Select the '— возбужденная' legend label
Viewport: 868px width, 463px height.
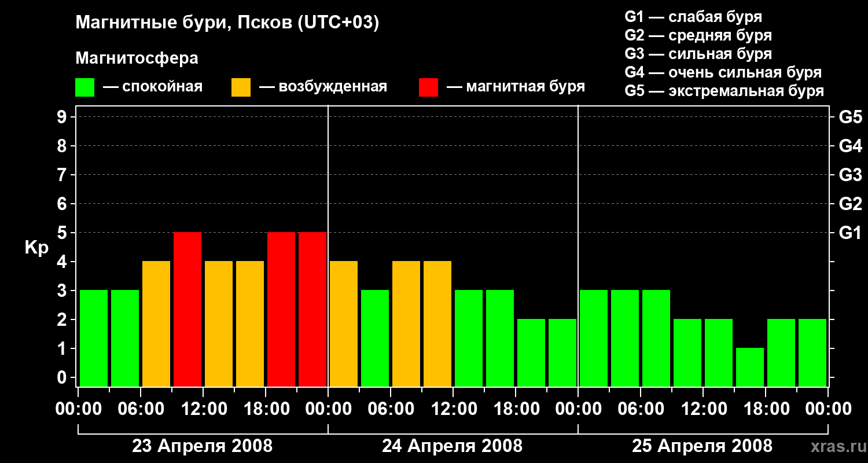pyautogui.click(x=323, y=87)
